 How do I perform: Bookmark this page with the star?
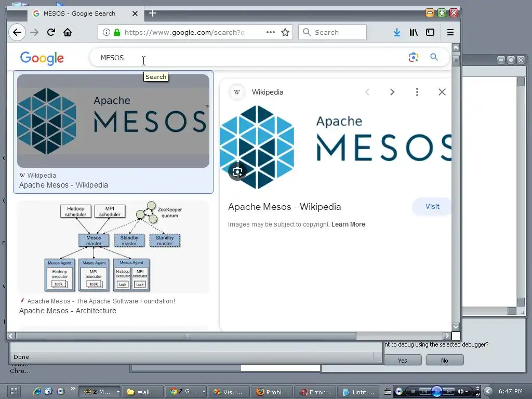coord(285,32)
